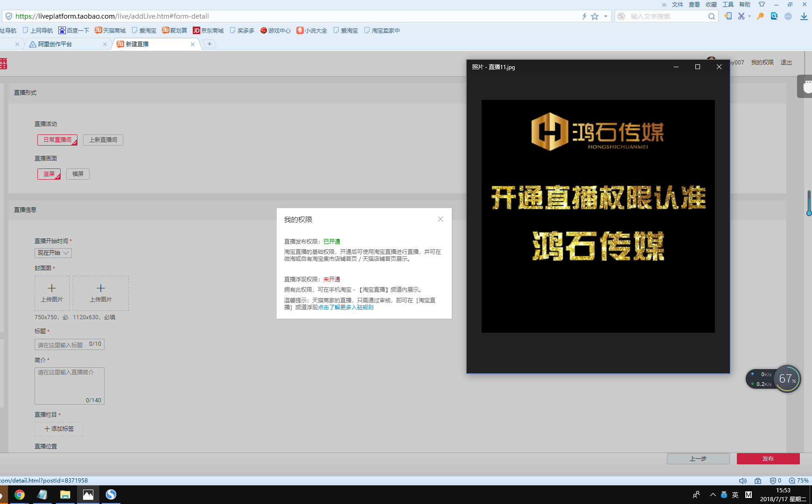The height and width of the screenshot is (504, 812).
Task: Open the 小说大全 bookmark
Action: click(312, 30)
